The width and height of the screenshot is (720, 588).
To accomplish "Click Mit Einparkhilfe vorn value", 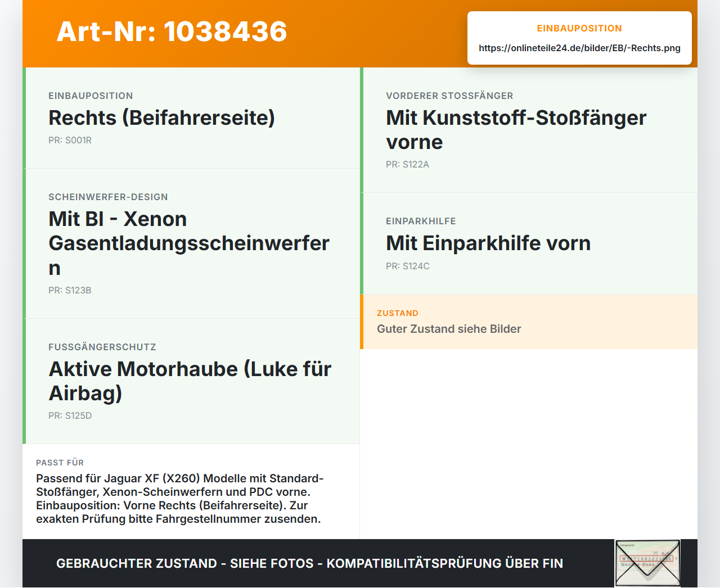I will click(488, 243).
